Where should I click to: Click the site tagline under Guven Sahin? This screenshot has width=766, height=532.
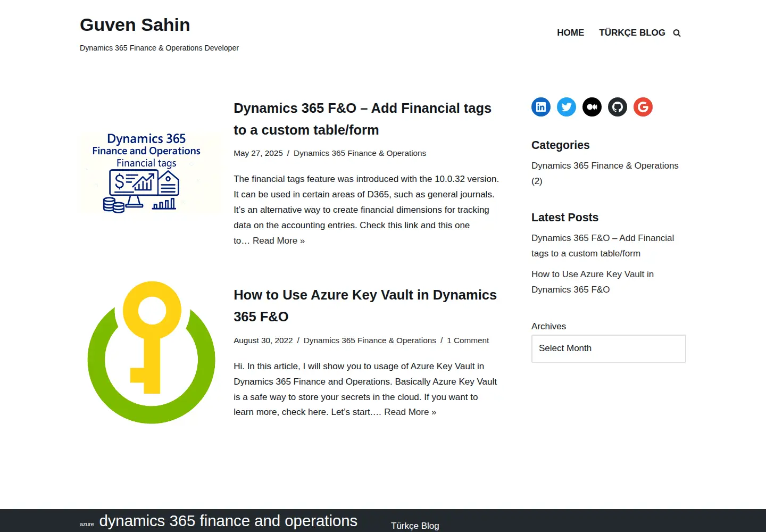(159, 48)
